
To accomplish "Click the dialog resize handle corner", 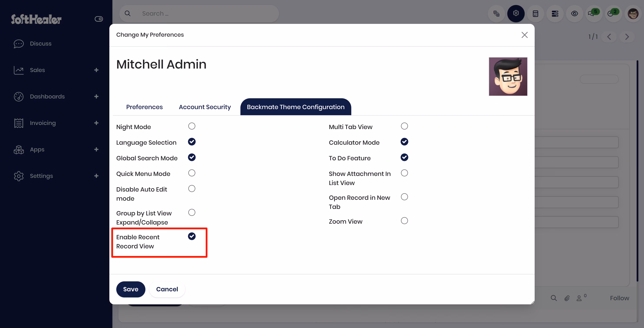I will 532,302.
